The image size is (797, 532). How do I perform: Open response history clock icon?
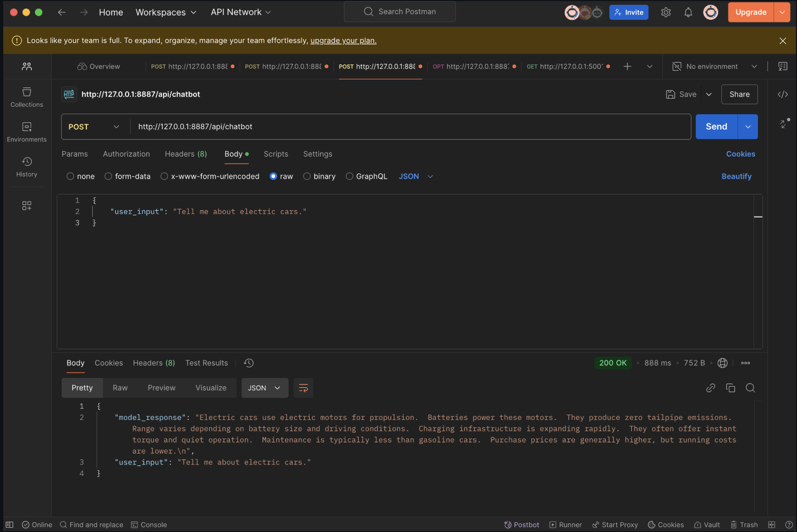pyautogui.click(x=248, y=363)
